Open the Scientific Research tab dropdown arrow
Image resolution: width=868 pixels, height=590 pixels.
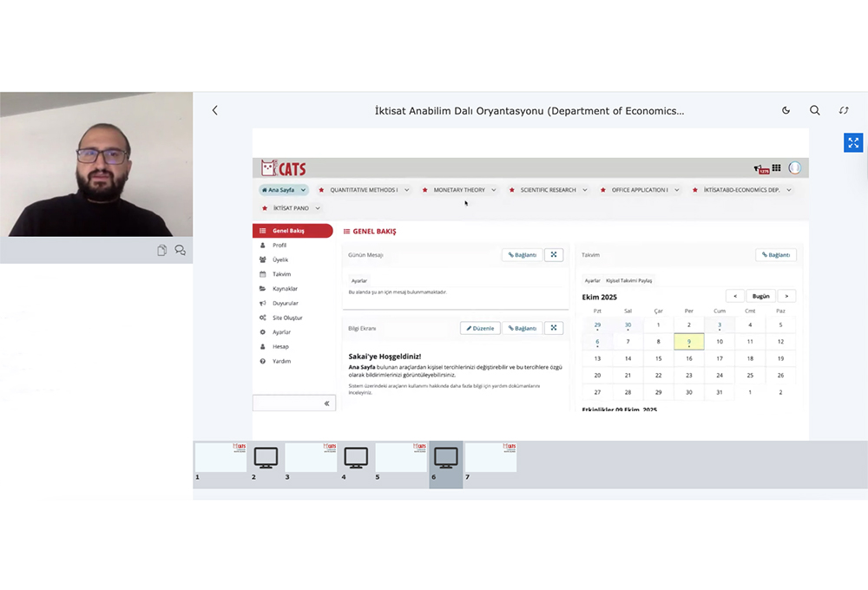tap(585, 190)
